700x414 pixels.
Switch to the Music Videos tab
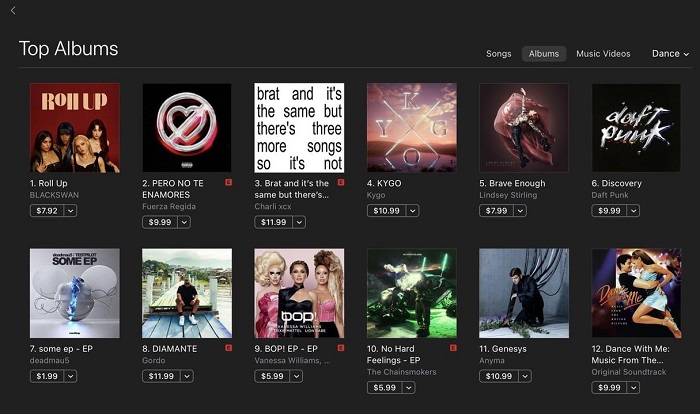[x=603, y=54]
